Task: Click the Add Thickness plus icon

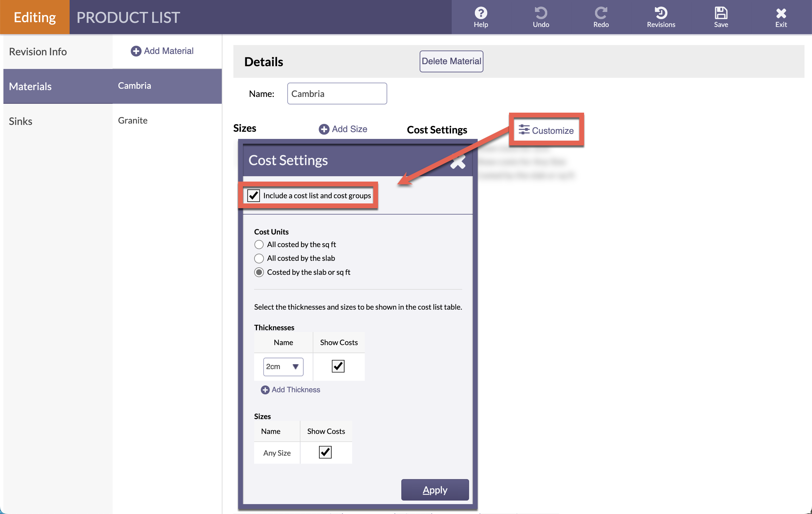Action: [x=265, y=390]
